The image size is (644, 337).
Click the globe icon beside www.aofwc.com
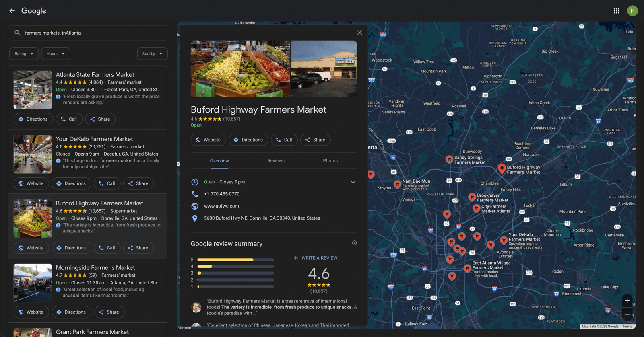pyautogui.click(x=195, y=206)
